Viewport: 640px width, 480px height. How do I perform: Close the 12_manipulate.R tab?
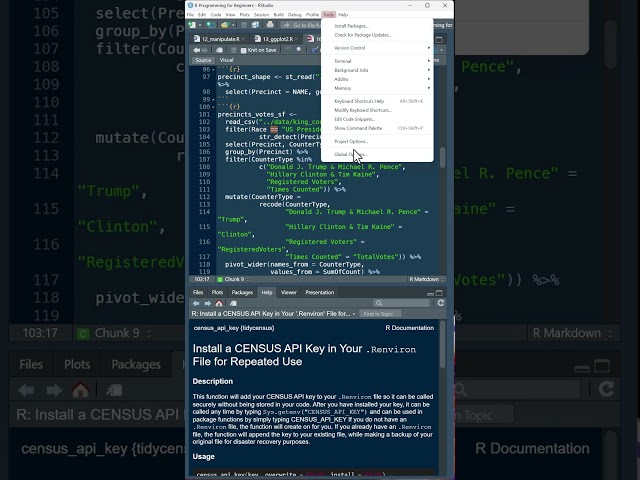(x=244, y=39)
